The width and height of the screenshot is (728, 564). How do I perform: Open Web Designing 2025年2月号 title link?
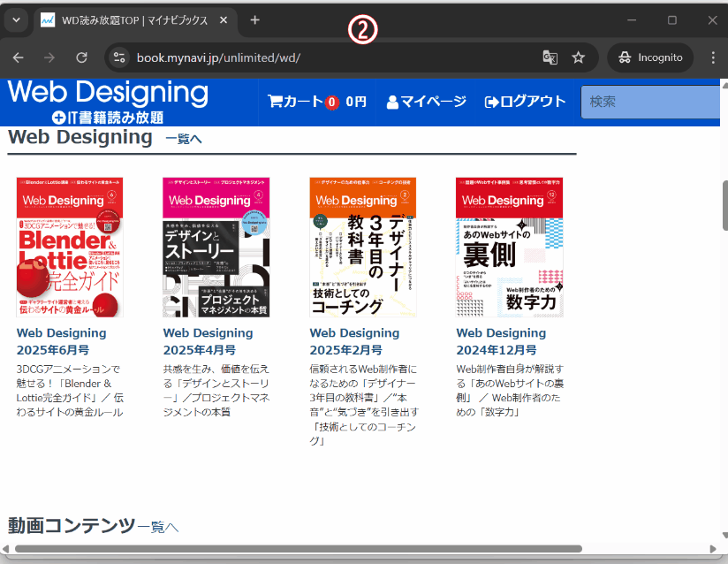coord(354,341)
